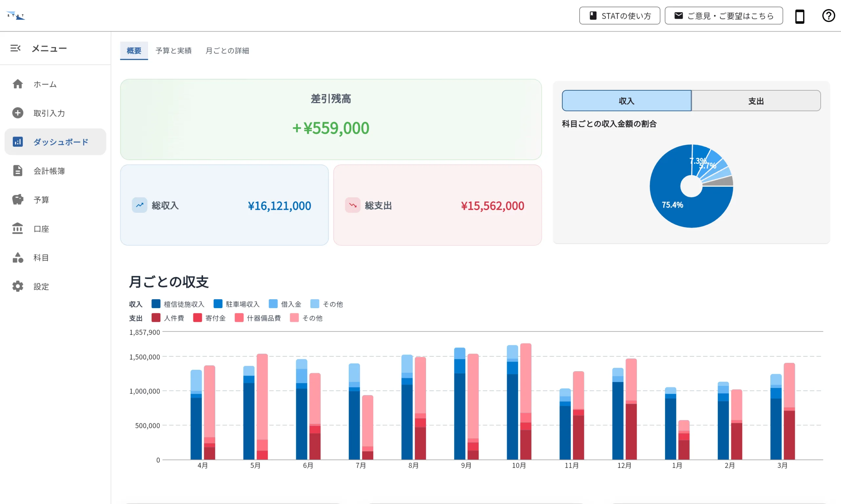Open 会計帳簿 via the document icon
841x504 pixels.
(18, 171)
